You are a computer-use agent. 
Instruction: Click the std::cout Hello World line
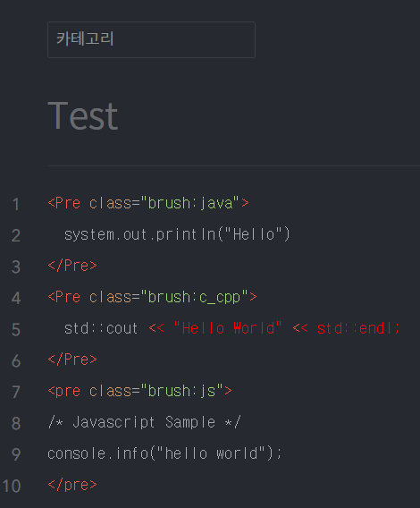(x=231, y=328)
